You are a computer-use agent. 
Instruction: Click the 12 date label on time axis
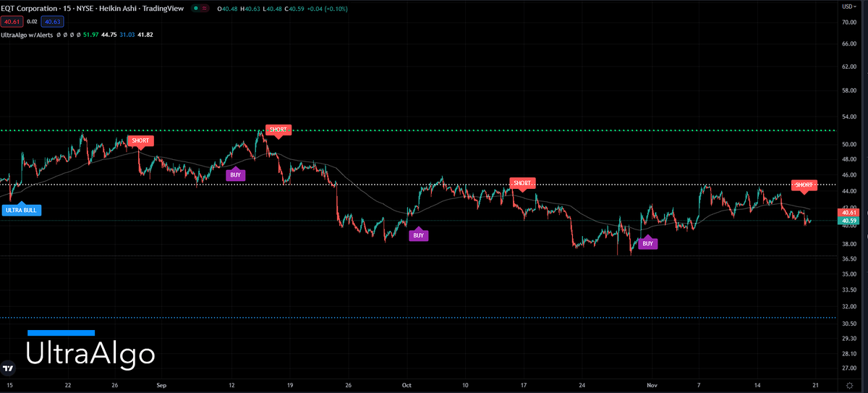point(231,387)
